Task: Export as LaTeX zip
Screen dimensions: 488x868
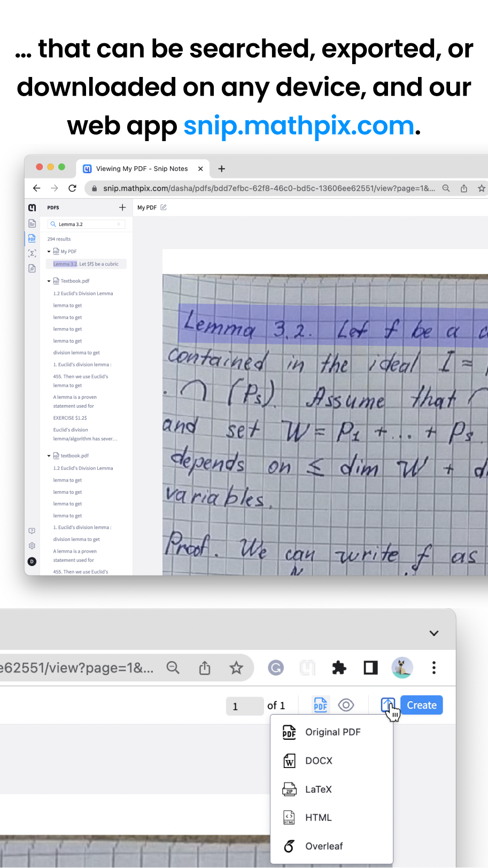Action: click(331, 789)
